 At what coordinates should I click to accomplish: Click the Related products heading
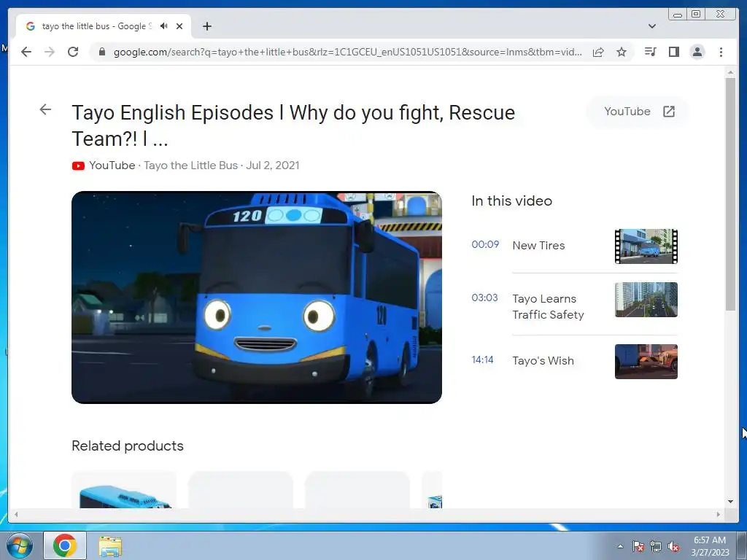point(128,446)
